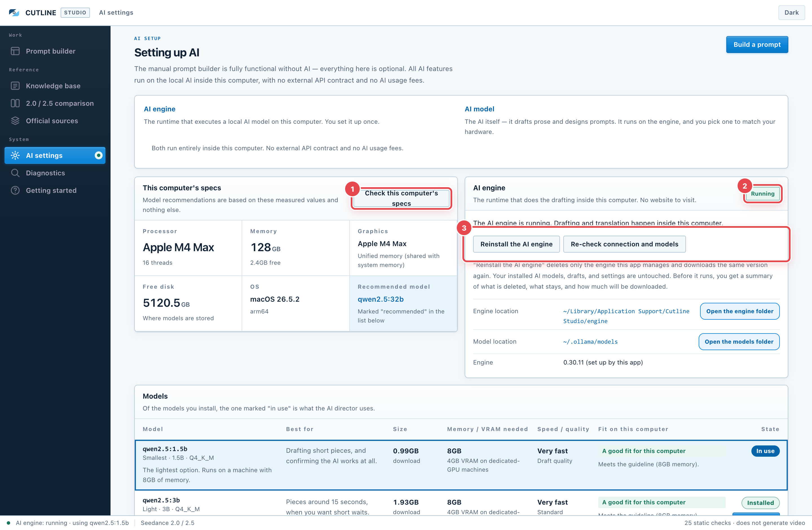The image size is (812, 530).
Task: Click Re-check connection and models
Action: 624,244
